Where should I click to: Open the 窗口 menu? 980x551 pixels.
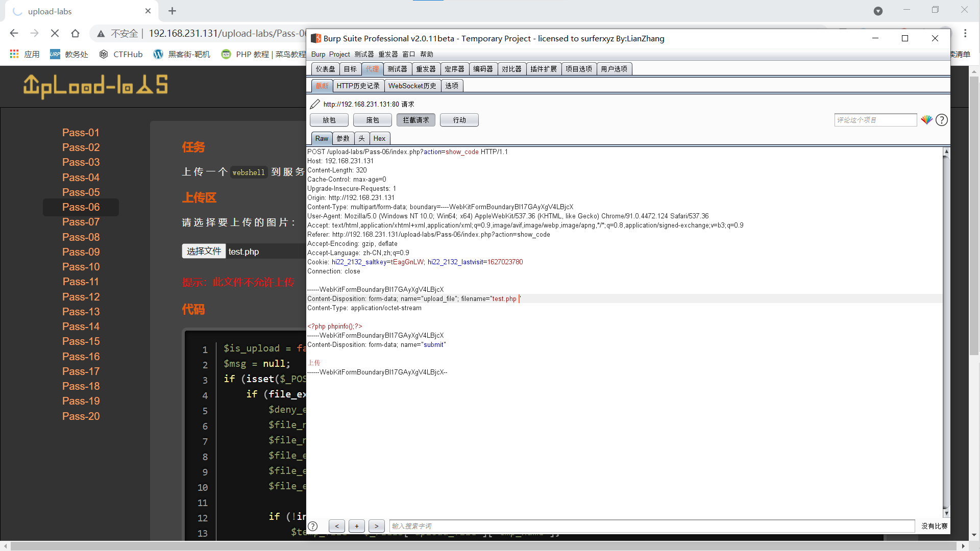(x=409, y=54)
